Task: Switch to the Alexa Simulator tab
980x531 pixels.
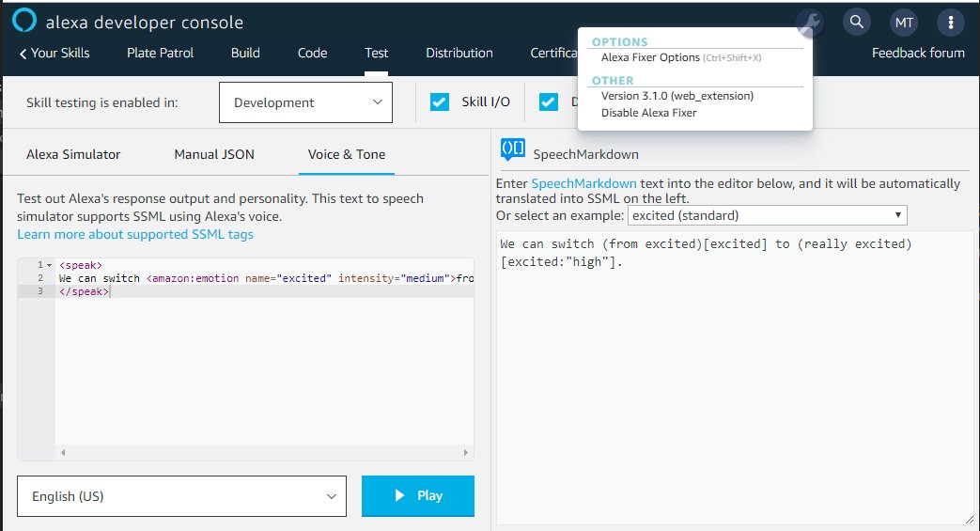Action: [73, 154]
